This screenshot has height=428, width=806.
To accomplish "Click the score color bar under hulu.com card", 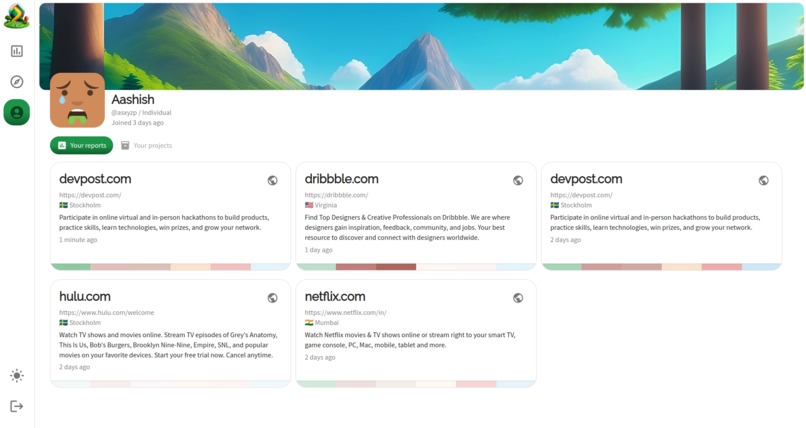I will coord(170,384).
